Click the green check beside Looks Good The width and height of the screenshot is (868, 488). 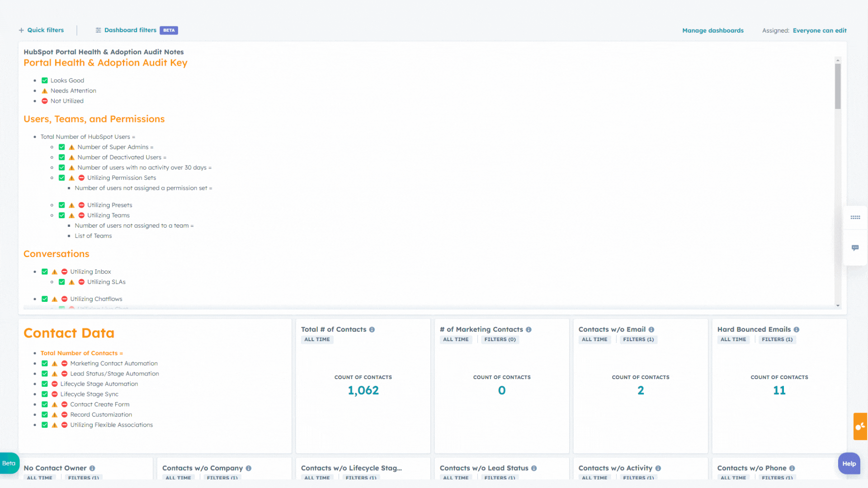45,80
